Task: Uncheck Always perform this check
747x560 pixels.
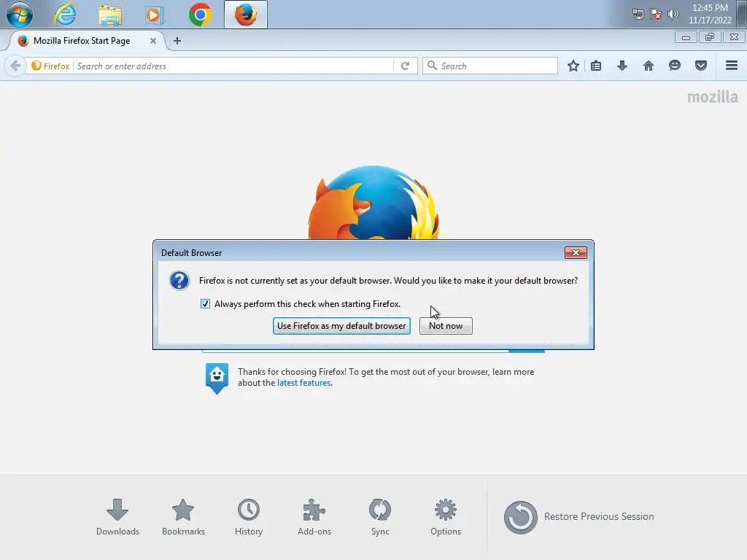Action: coord(205,304)
